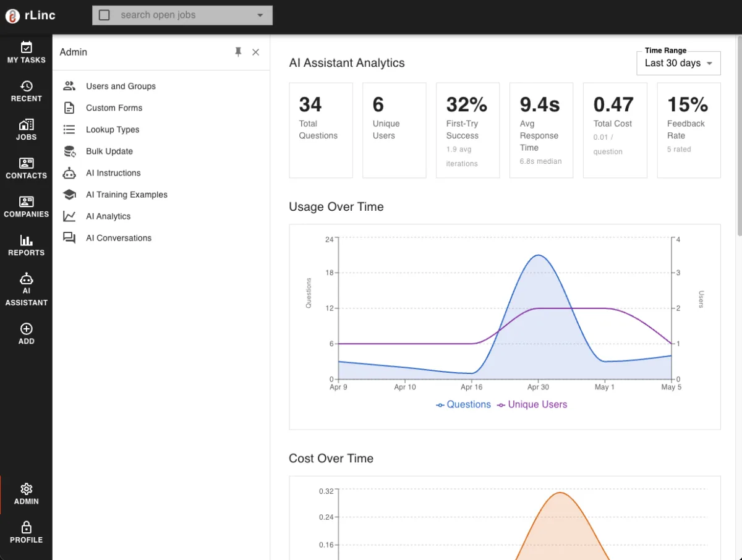Image resolution: width=742 pixels, height=560 pixels.
Task: Click the AI Analytics chart icon
Action: pyautogui.click(x=69, y=216)
